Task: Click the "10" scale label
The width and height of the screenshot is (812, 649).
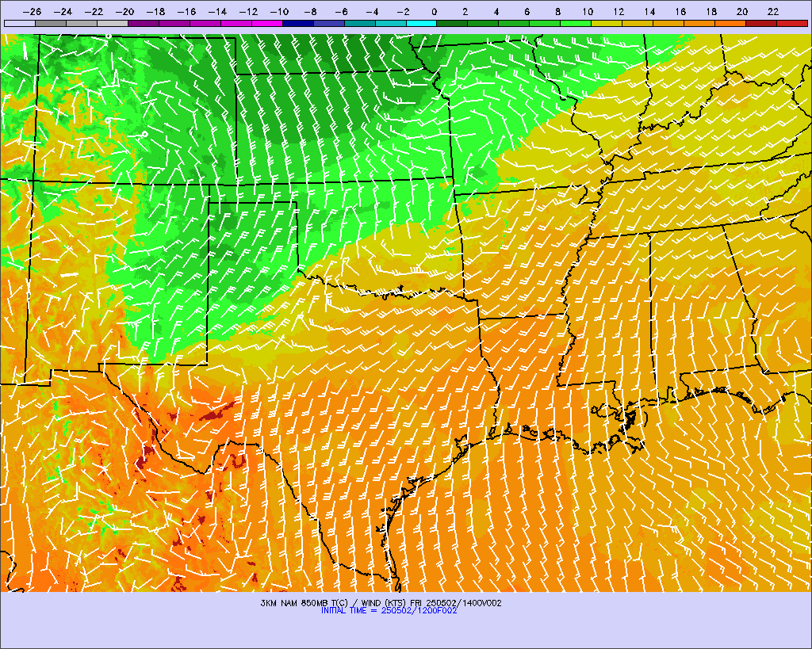Action: pos(588,11)
